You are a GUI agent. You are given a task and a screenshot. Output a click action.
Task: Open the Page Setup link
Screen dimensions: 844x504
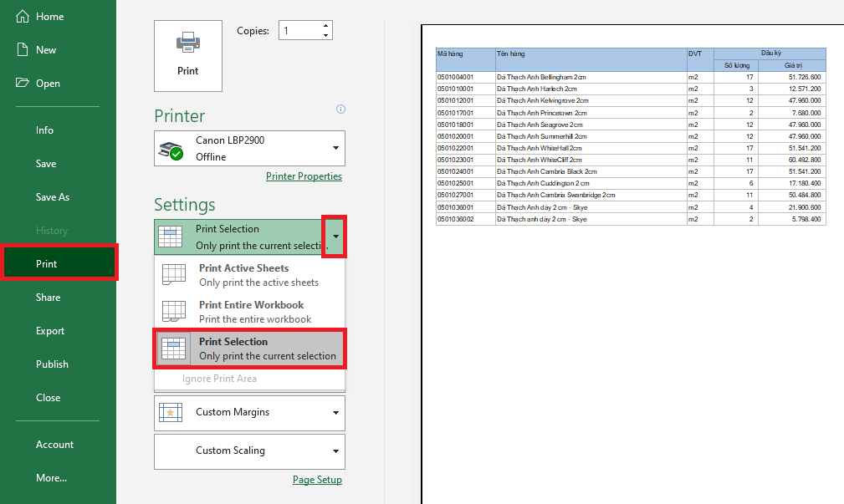coord(317,480)
